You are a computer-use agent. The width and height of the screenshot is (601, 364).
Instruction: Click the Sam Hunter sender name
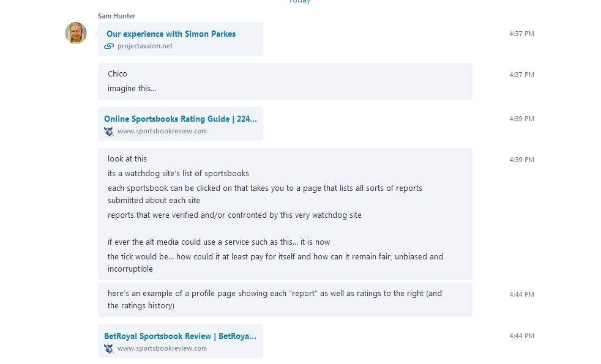tap(116, 16)
